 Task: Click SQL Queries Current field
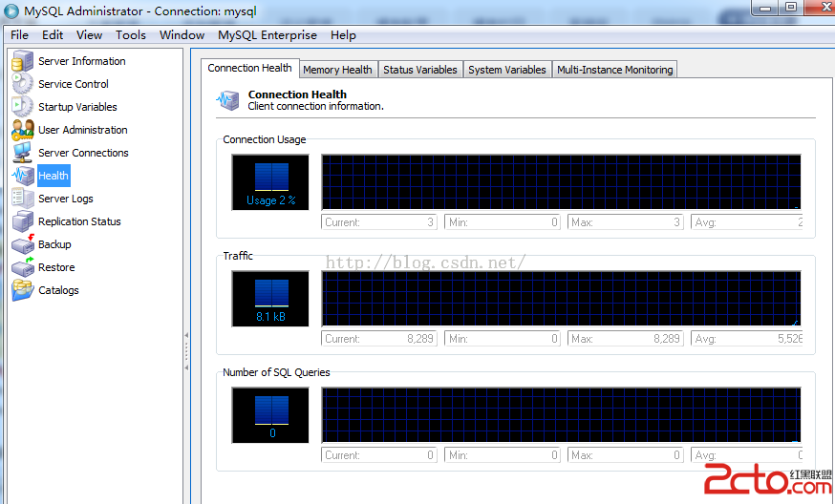379,455
